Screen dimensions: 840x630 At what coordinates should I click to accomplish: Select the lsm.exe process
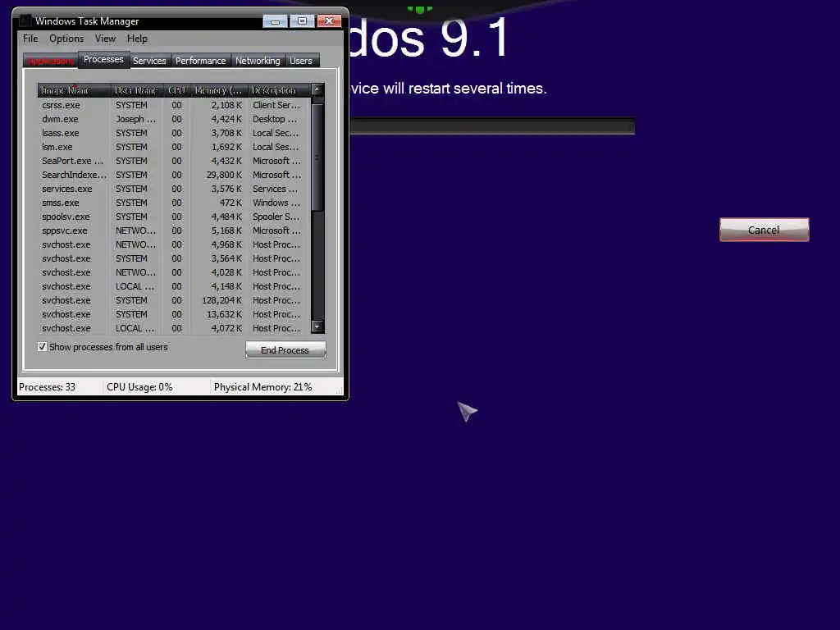coord(174,147)
